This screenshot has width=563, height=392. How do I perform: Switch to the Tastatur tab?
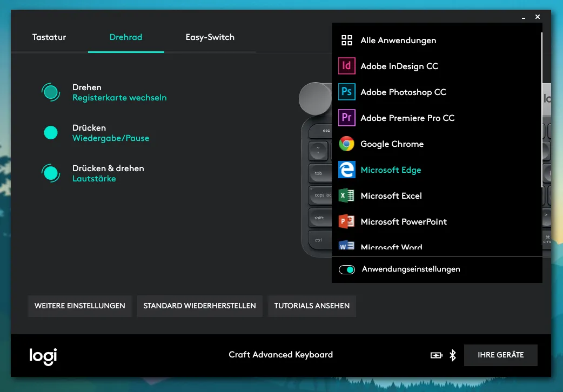click(49, 37)
